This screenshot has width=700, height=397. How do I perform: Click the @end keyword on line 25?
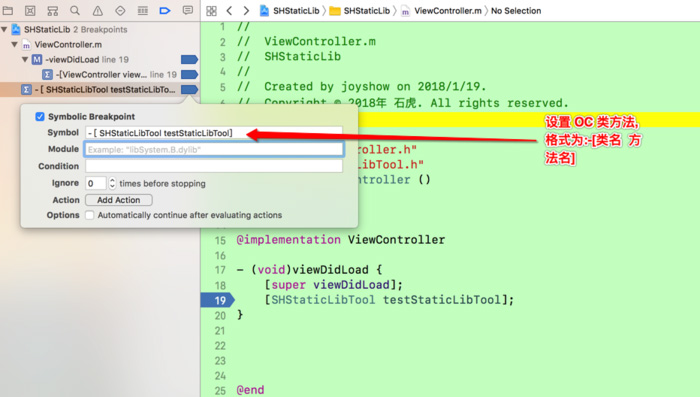tap(250, 390)
